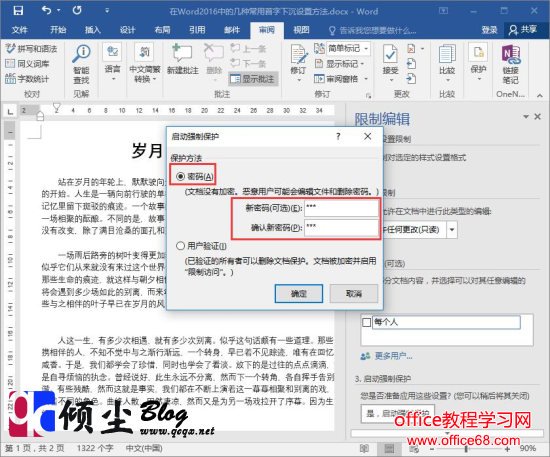
Task: Close the 启动强制保护 dialog
Action: click(368, 136)
